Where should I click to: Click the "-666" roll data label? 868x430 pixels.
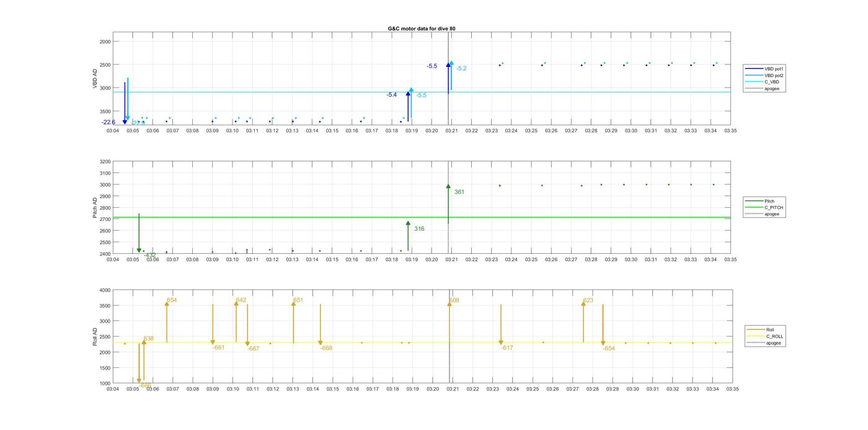coord(146,385)
